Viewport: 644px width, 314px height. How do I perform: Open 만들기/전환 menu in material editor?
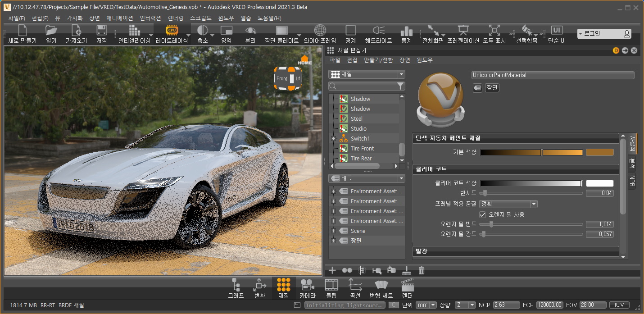(378, 60)
